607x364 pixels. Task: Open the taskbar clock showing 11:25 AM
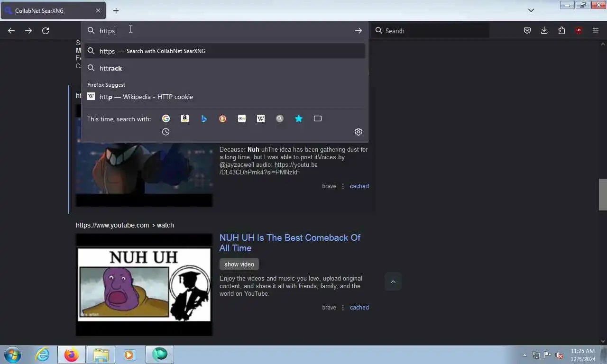[x=583, y=355]
